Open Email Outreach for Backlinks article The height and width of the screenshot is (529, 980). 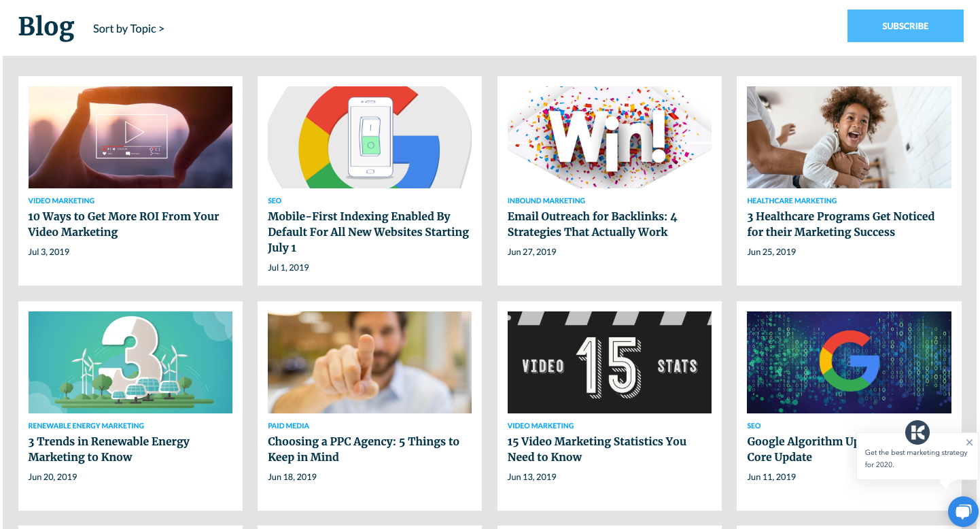593,224
